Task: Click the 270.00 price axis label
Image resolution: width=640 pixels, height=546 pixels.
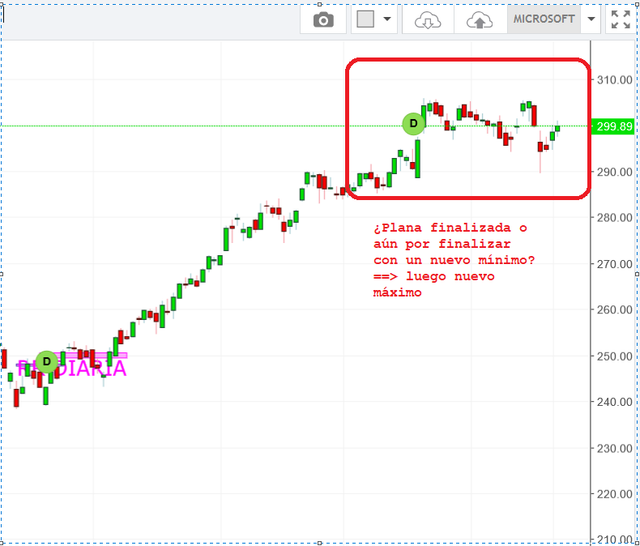Action: point(614,264)
